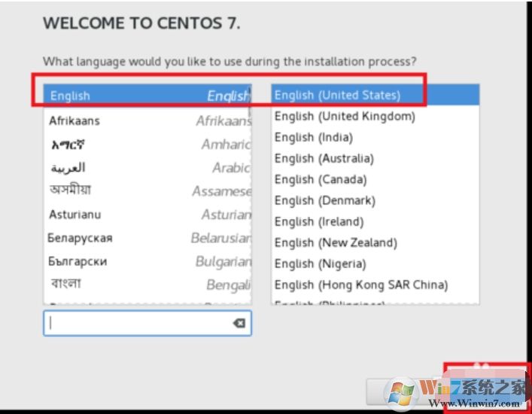Select English (United Kingdom) locale

coord(375,116)
